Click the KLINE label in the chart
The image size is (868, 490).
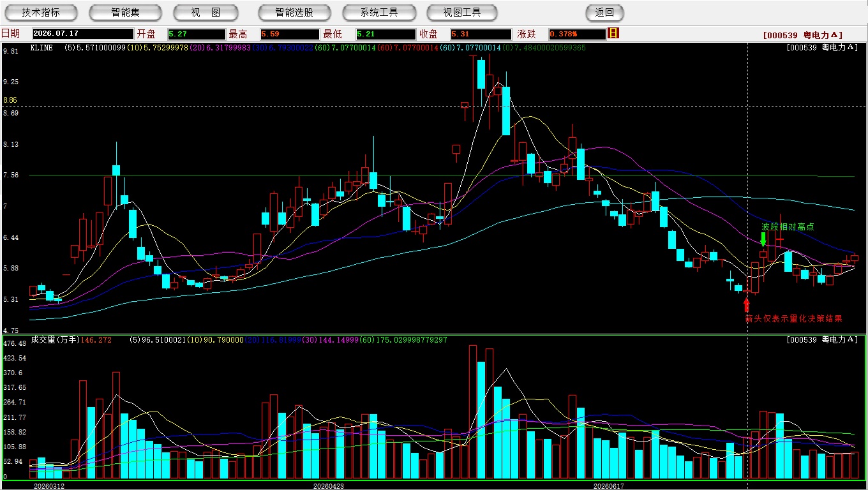tap(41, 48)
